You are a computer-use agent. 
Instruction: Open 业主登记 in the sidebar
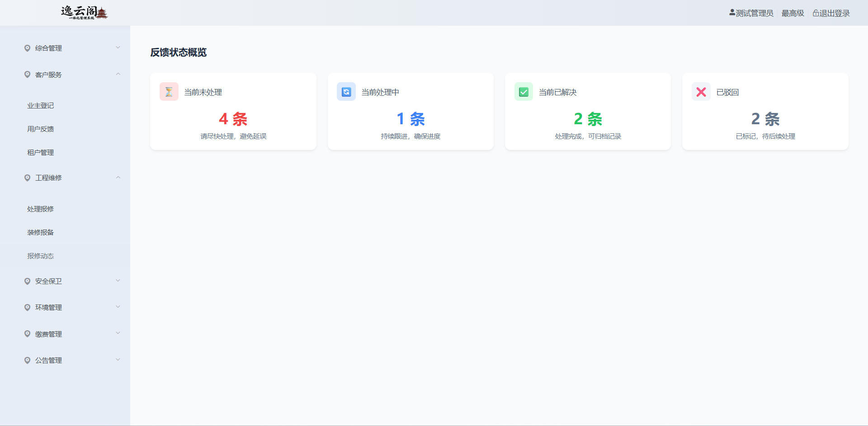41,106
